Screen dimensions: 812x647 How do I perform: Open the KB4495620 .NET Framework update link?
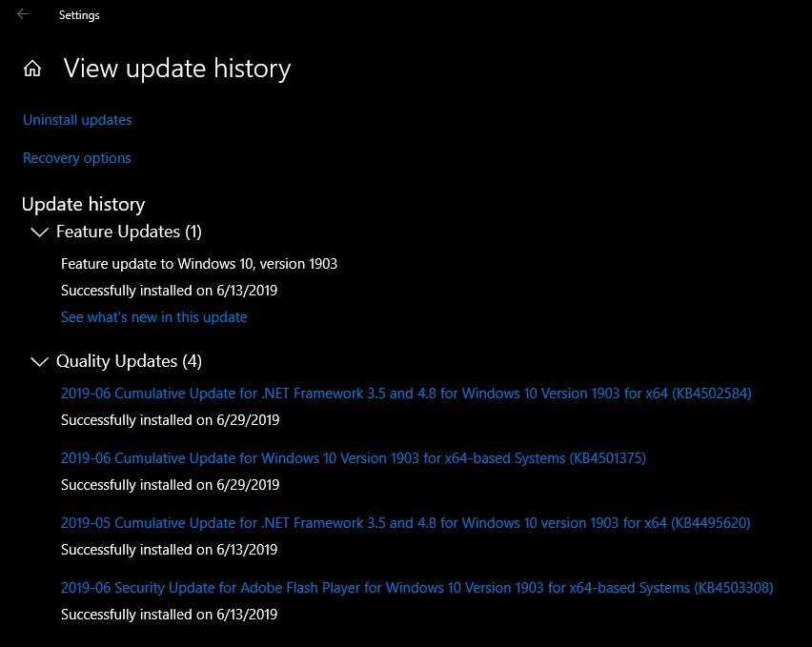(x=405, y=523)
